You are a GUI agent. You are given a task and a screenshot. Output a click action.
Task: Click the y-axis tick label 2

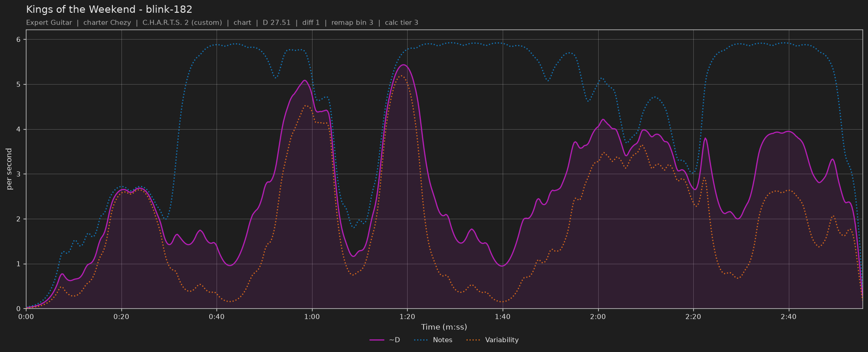pos(19,219)
